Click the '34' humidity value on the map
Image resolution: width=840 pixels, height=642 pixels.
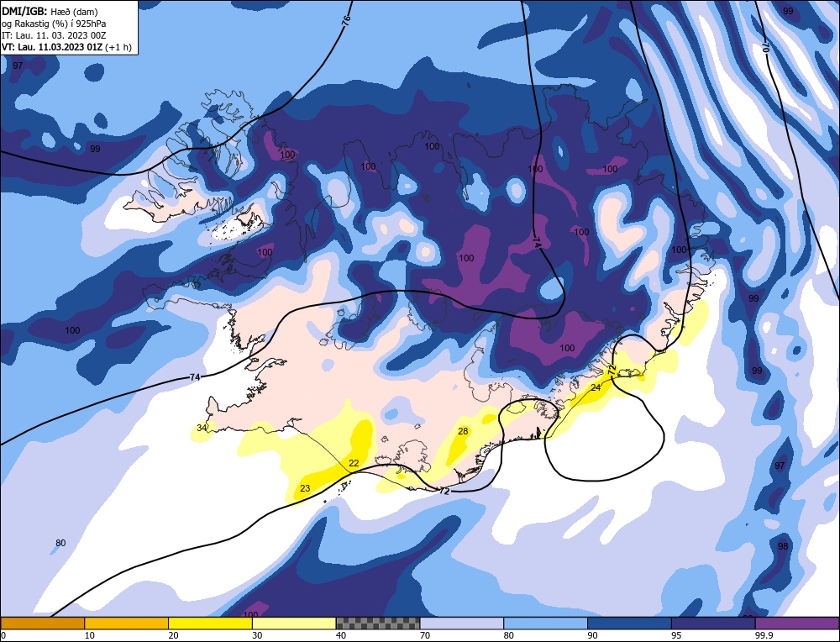click(x=202, y=428)
